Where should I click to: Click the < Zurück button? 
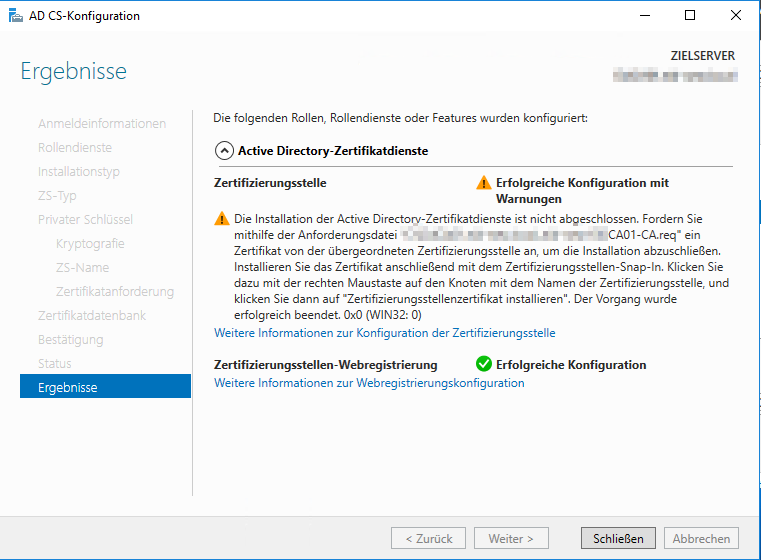[429, 539]
